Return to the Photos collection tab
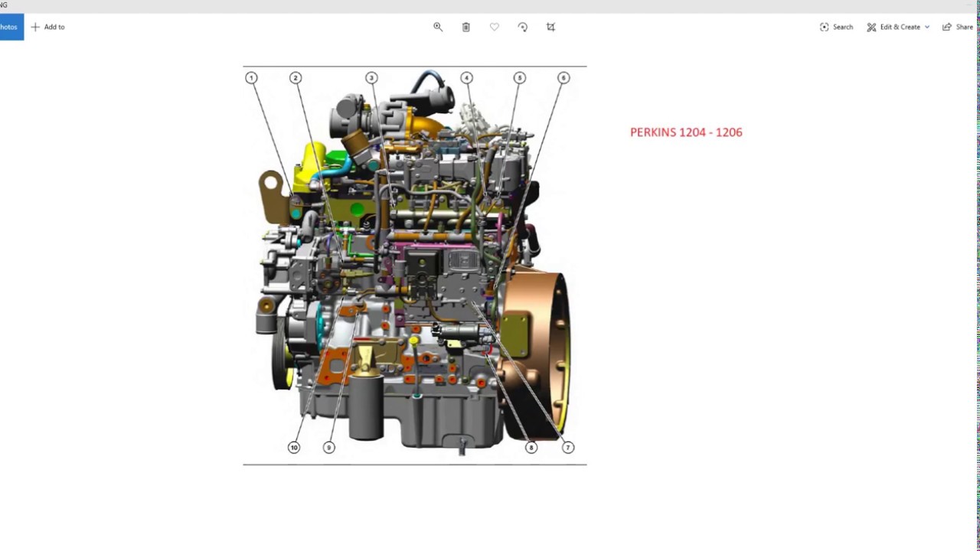This screenshot has width=980, height=551. point(11,27)
